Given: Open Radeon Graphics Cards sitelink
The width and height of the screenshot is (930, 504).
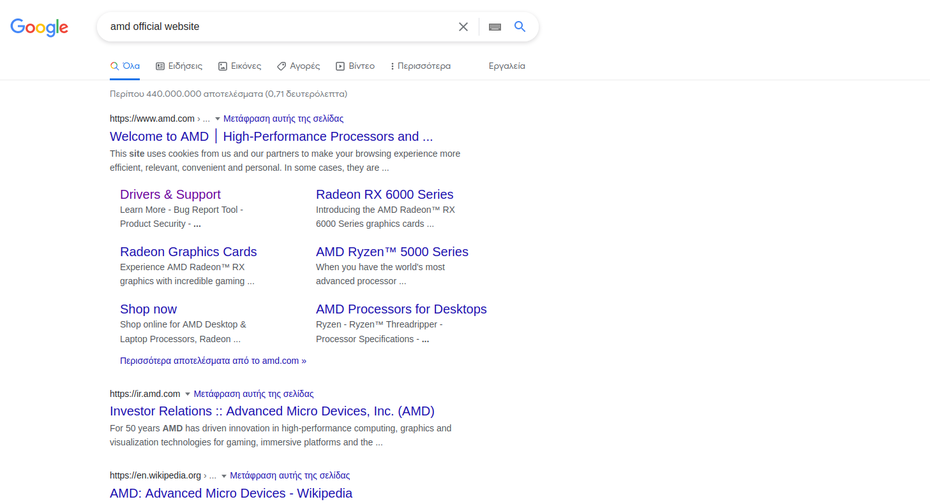Looking at the screenshot, I should 188,251.
